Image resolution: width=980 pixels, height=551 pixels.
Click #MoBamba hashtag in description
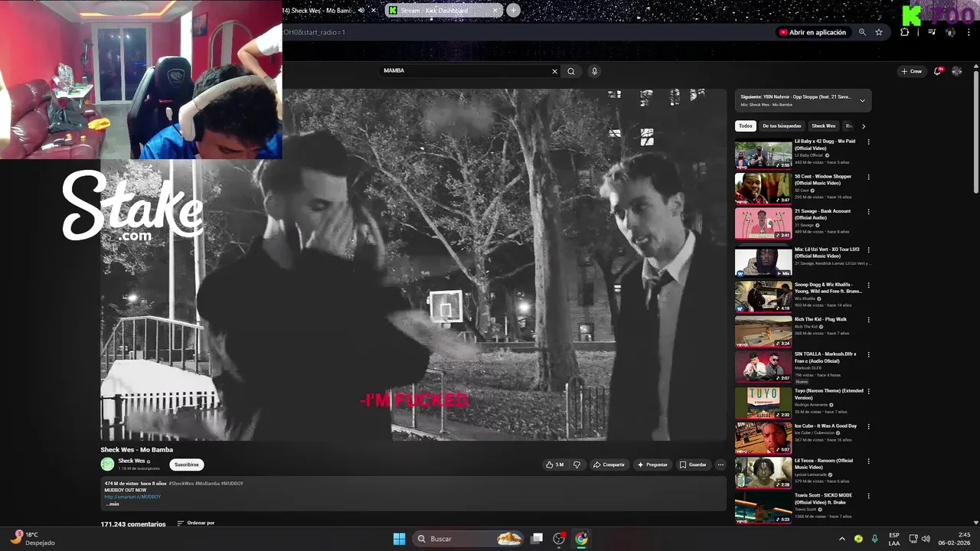(207, 484)
